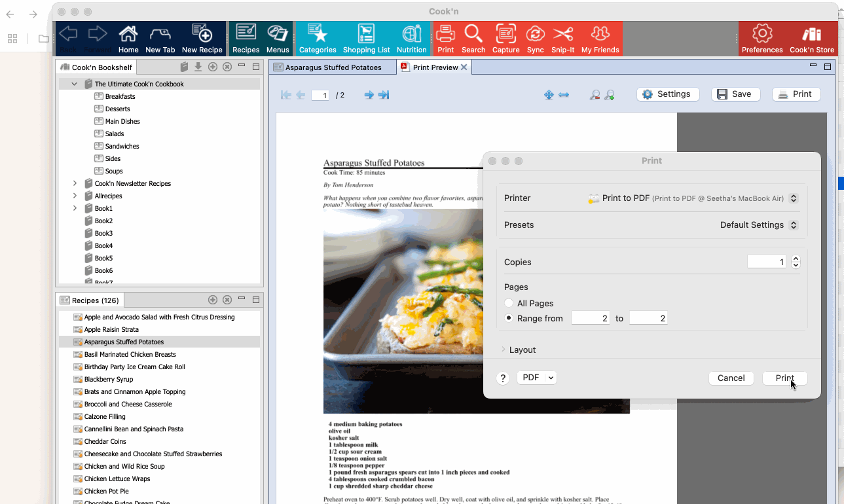
Task: Click the Save button in preview
Action: tap(735, 94)
